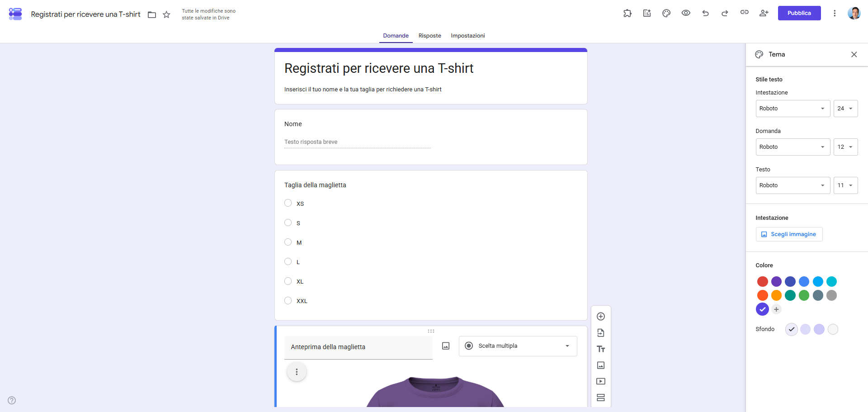The image size is (868, 412).
Task: Select the XXL radio option
Action: [x=288, y=300]
